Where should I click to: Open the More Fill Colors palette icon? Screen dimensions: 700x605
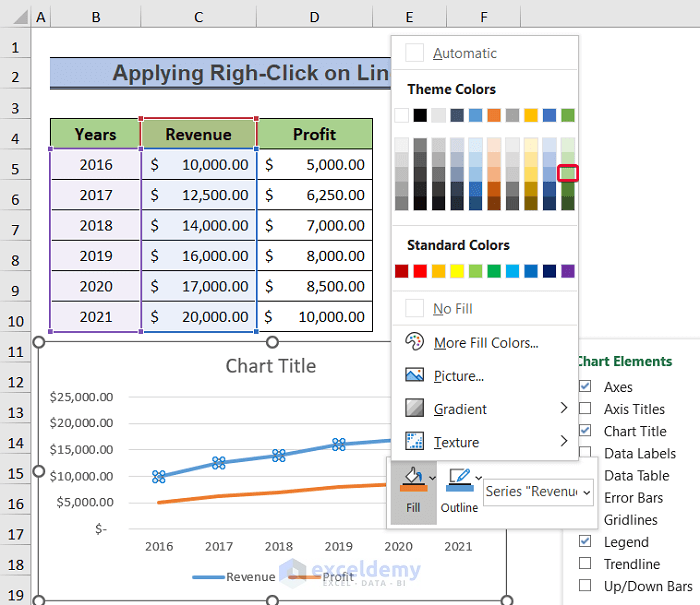tap(414, 342)
